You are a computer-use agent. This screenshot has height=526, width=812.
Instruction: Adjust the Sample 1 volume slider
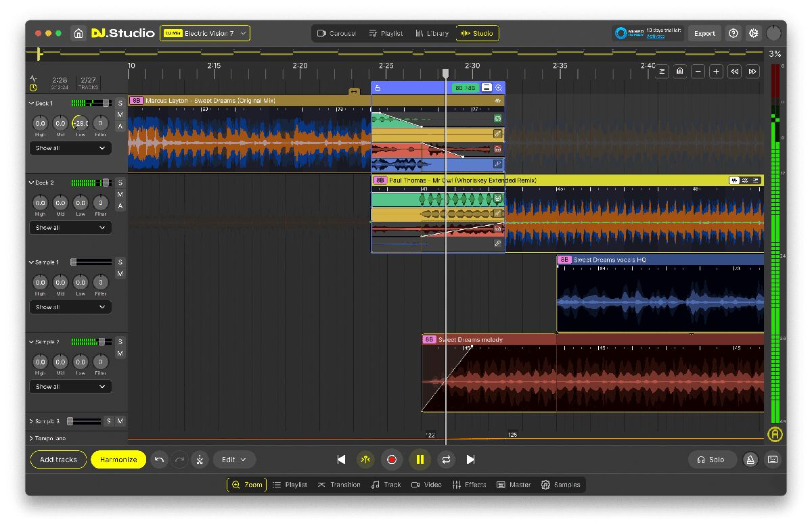[74, 262]
